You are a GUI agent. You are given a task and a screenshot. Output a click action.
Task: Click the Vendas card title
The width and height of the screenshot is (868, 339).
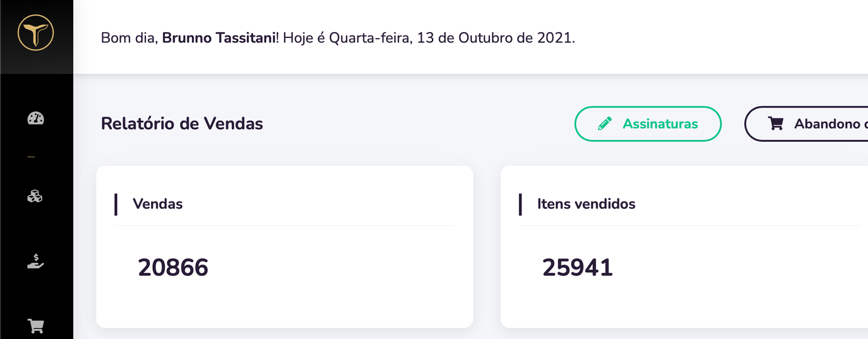tap(158, 204)
